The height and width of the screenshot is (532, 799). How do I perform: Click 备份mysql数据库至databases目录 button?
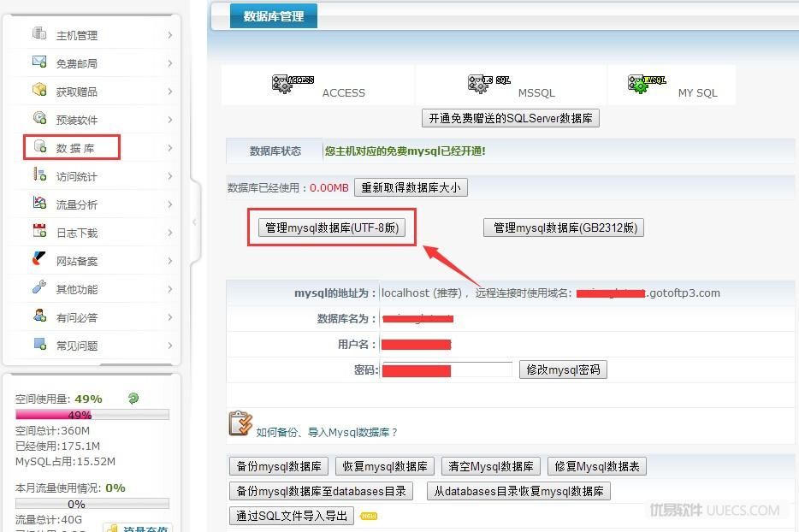coord(321,491)
